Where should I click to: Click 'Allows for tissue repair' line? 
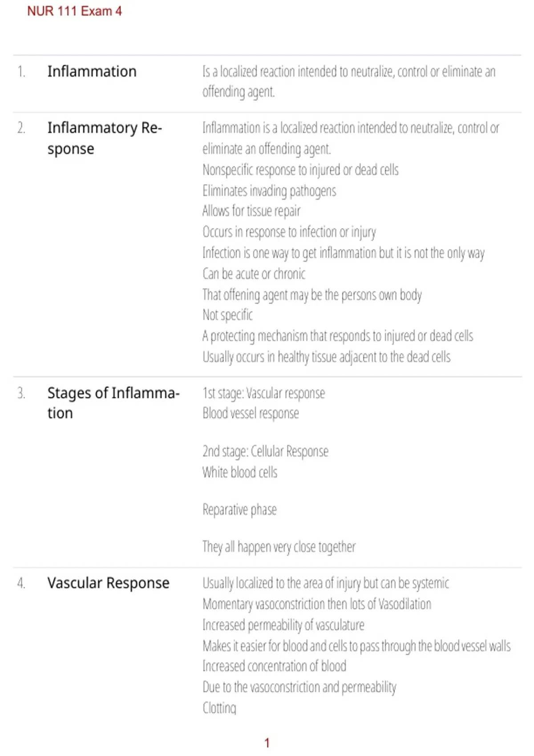(251, 211)
